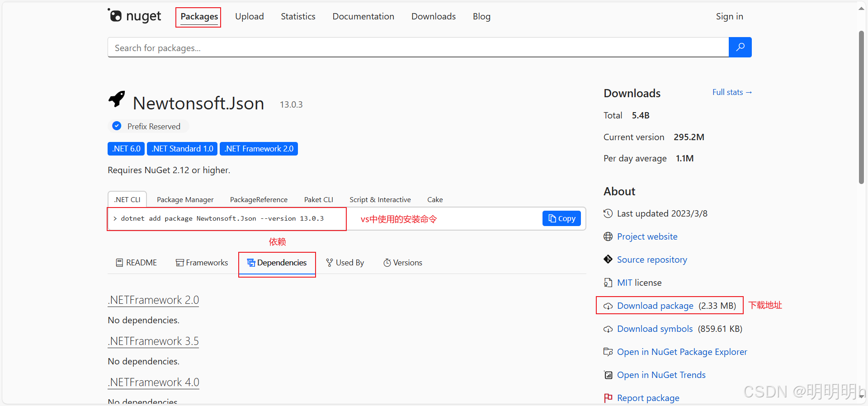This screenshot has width=868, height=406.
Task: Open the Used By tab
Action: pyautogui.click(x=345, y=263)
